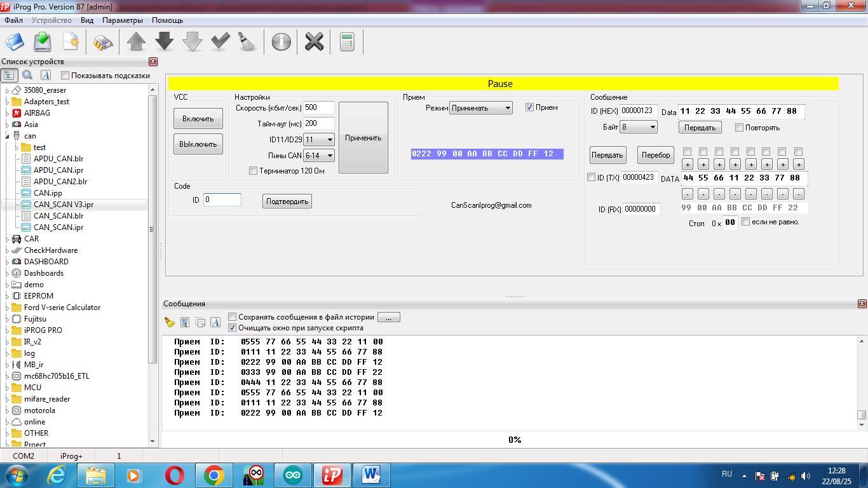Viewport: 868px width, 488px height.
Task: Check the first byte checkbox above plus buttons
Action: tap(687, 152)
